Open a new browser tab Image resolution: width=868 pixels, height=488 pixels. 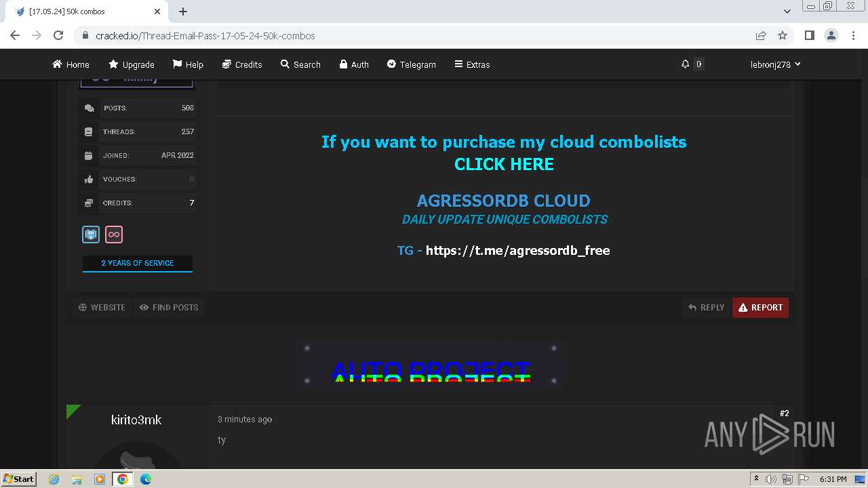pyautogui.click(x=183, y=12)
